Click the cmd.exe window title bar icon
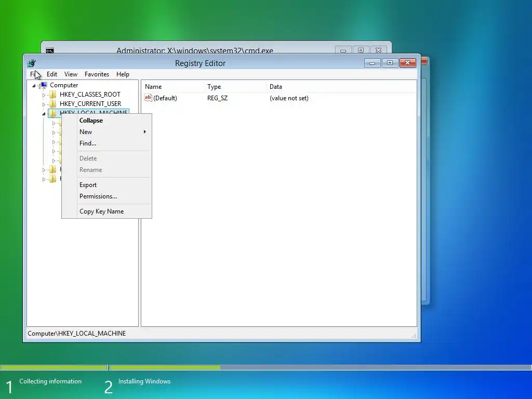Viewport: 532px width, 399px height. (50, 50)
